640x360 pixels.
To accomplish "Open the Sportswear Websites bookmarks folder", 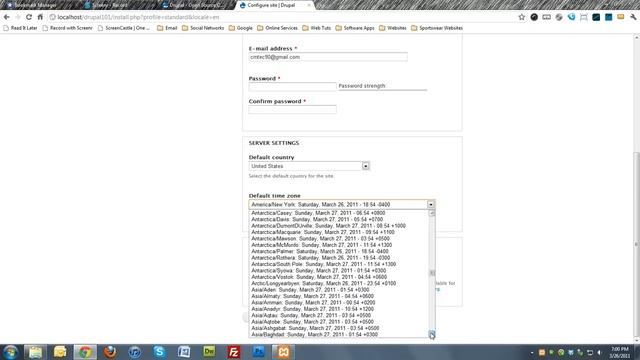I will pos(437,28).
